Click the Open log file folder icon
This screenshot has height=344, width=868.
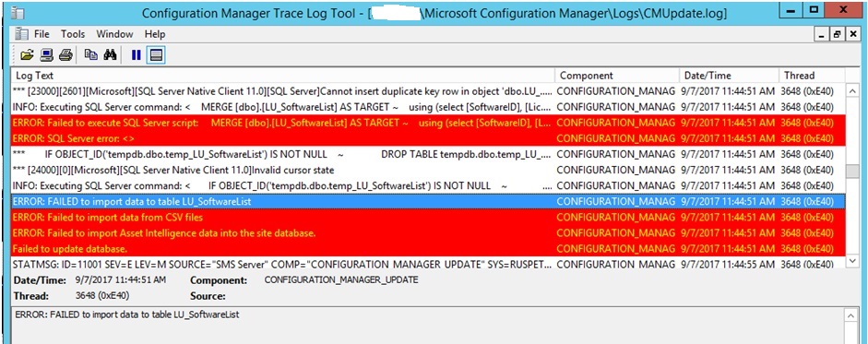(x=27, y=54)
